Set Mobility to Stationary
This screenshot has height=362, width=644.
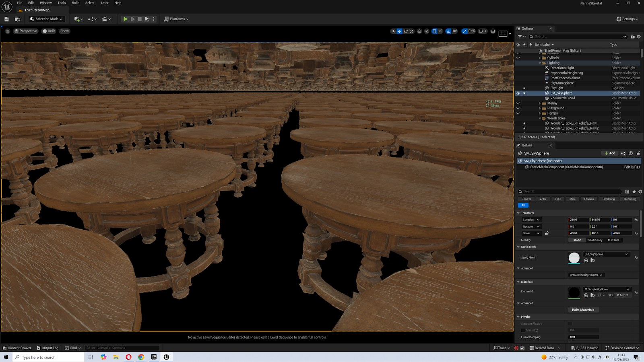[x=595, y=240]
